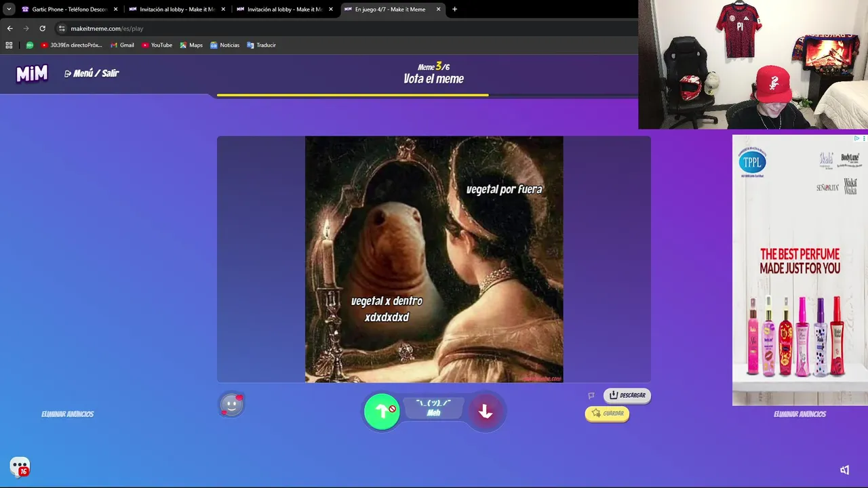Screen dimensions: 868x488
Task: Upvote the meme with the green arrow
Action: (382, 411)
